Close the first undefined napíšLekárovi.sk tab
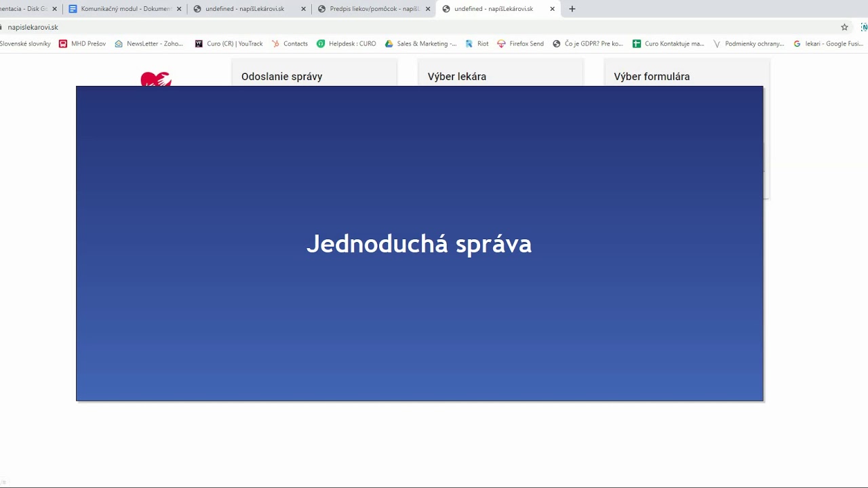868x488 pixels. pyautogui.click(x=303, y=9)
